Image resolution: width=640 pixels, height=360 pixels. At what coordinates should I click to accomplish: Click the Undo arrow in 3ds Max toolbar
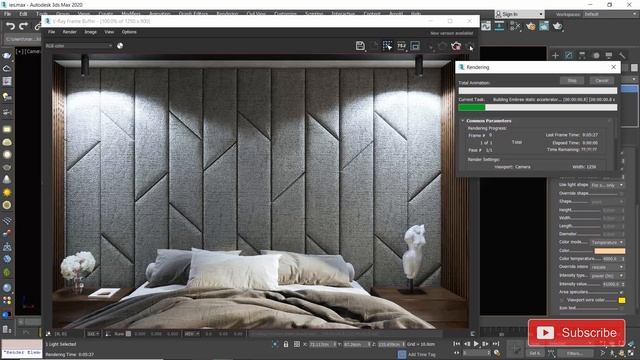click(x=10, y=27)
